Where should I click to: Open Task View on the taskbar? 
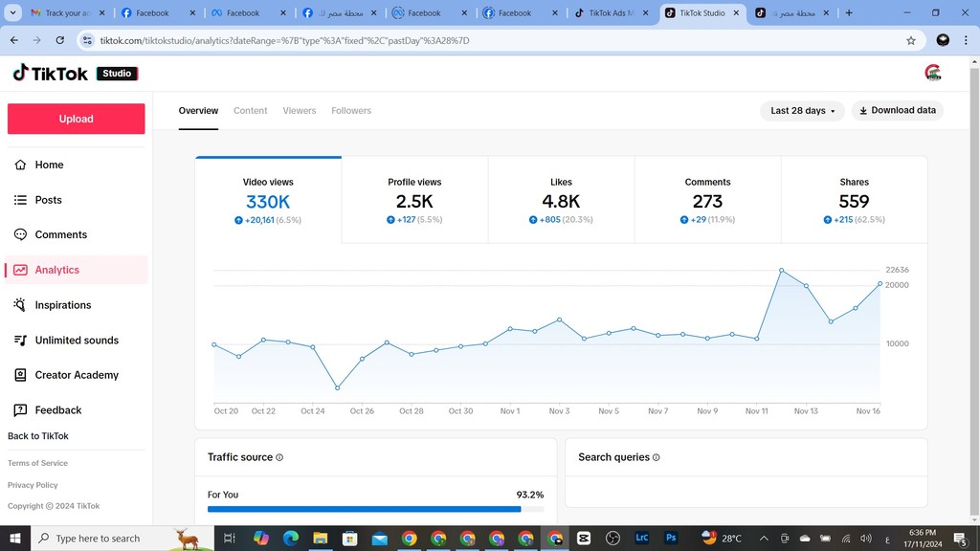[230, 539]
